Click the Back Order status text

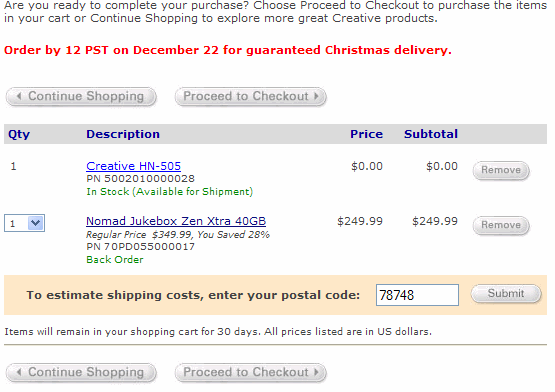[x=115, y=260]
